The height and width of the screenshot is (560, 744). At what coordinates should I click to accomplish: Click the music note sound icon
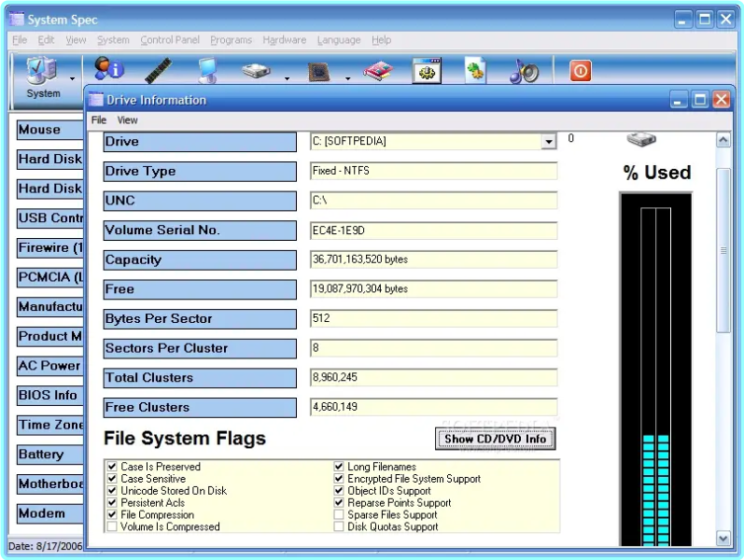[x=524, y=71]
